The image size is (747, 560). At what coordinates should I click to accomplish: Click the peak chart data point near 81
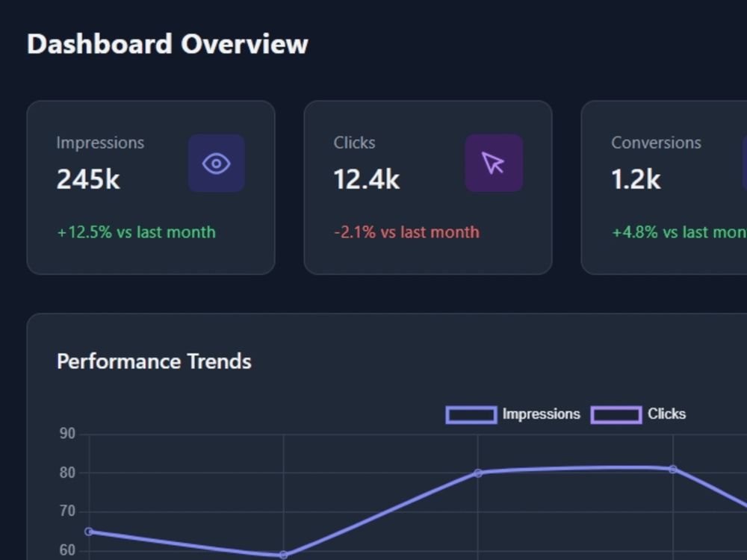673,469
